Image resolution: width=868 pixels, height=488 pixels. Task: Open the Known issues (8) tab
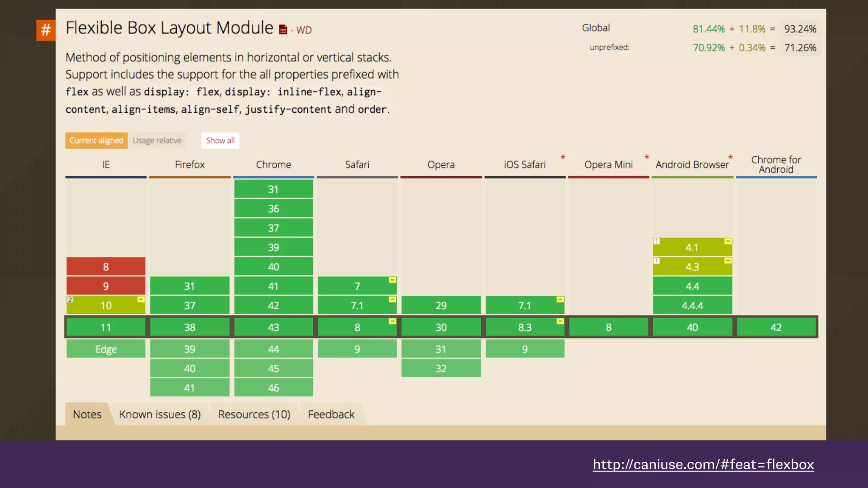click(x=160, y=414)
